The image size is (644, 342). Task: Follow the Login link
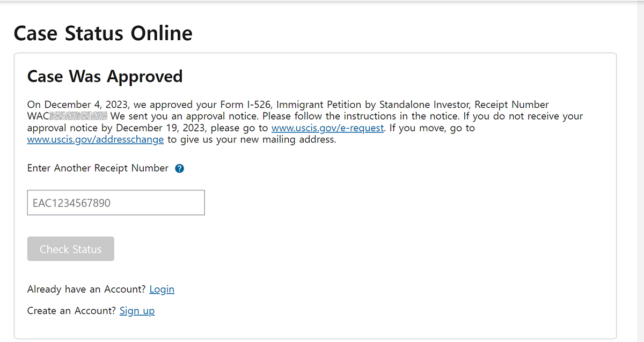tap(162, 289)
